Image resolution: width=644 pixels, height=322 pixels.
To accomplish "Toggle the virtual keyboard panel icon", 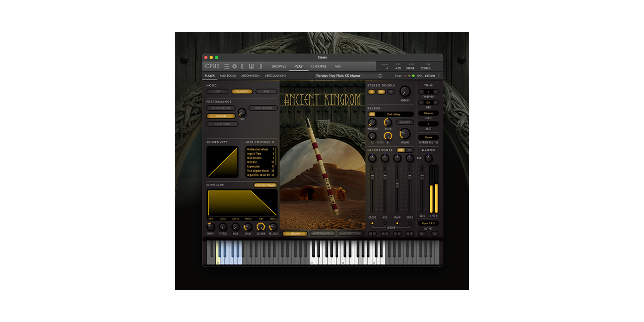I will tap(251, 66).
